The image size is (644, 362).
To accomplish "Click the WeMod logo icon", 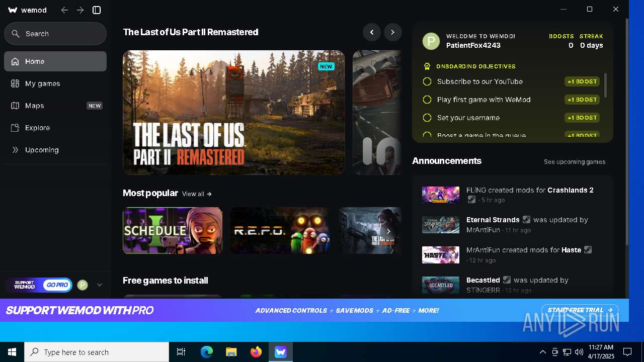I will pyautogui.click(x=13, y=10).
